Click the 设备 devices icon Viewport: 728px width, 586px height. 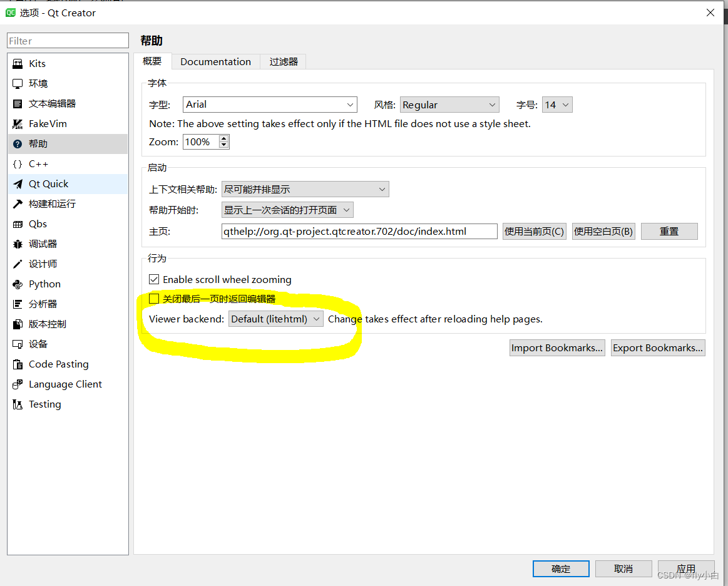point(18,344)
